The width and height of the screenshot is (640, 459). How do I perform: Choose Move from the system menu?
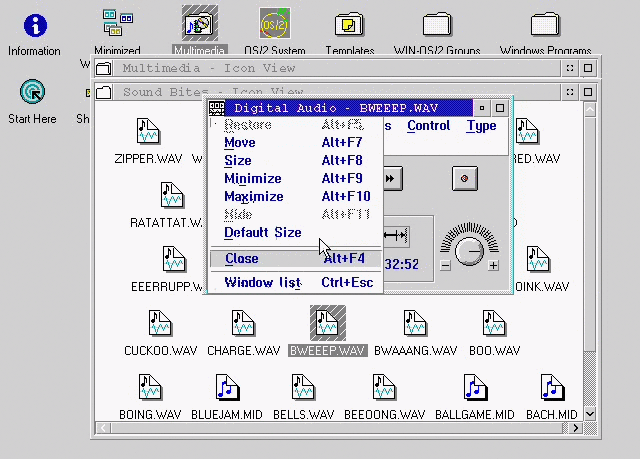click(296, 142)
